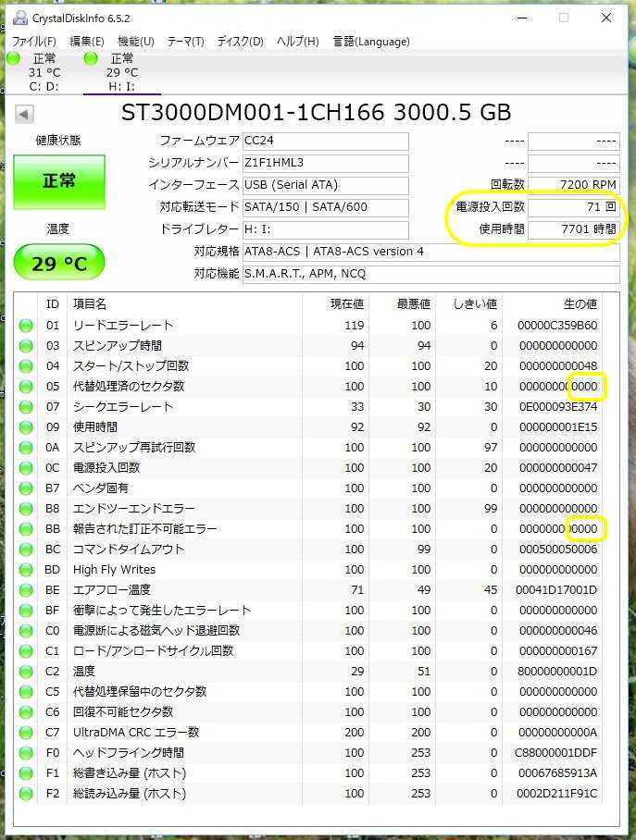Open the ディスク(D) menu

coord(241,42)
